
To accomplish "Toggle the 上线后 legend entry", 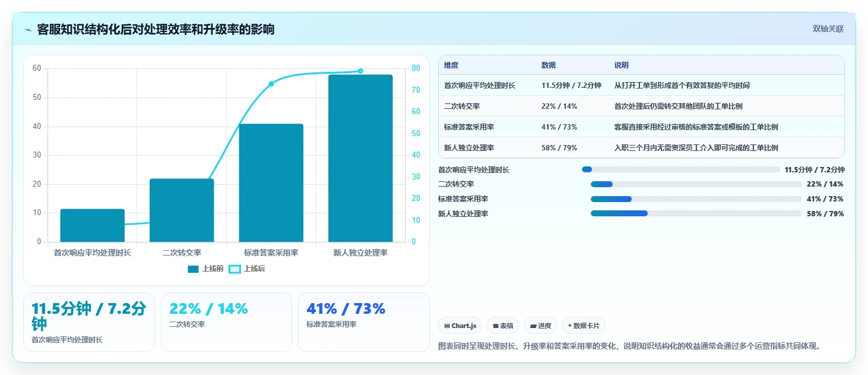I will click(247, 269).
